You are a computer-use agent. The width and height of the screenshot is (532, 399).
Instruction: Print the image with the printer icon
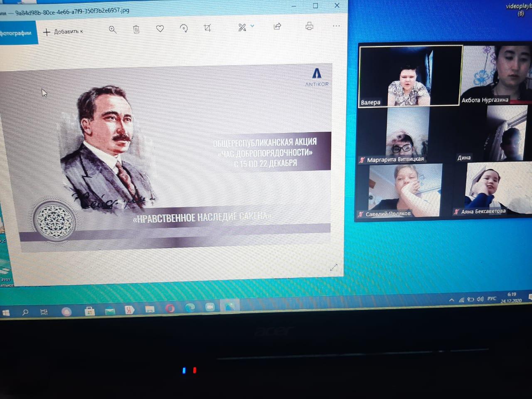click(309, 26)
